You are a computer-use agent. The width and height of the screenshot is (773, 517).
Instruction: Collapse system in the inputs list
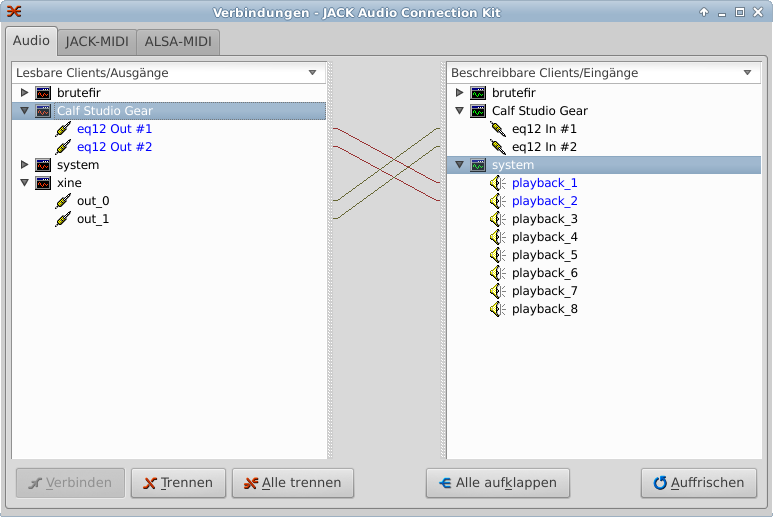459,165
